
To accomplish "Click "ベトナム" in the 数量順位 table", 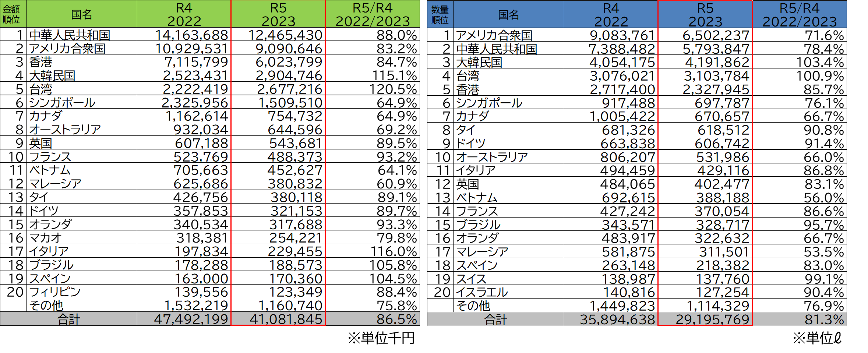I will click(x=509, y=197).
